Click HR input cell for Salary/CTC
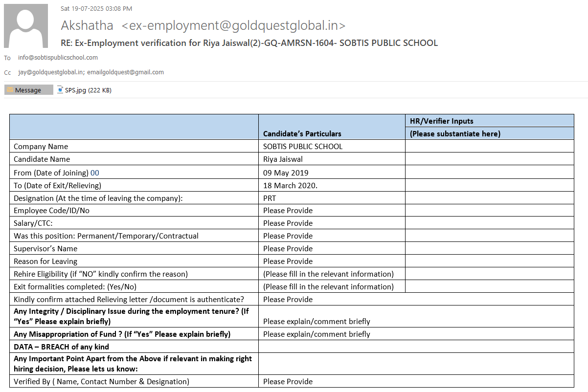The image size is (588, 392). (489, 223)
